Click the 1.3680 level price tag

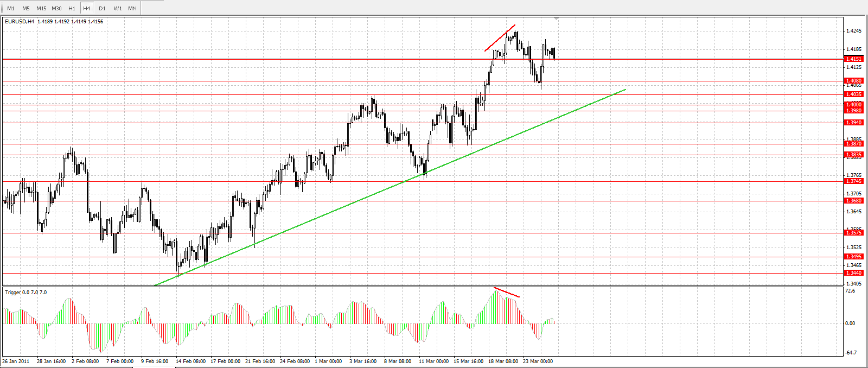click(x=854, y=201)
